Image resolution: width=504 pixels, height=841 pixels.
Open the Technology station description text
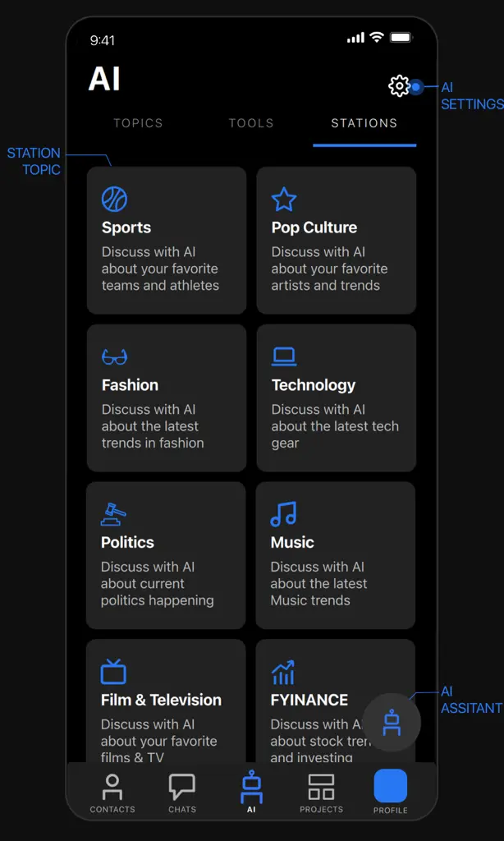tap(335, 426)
